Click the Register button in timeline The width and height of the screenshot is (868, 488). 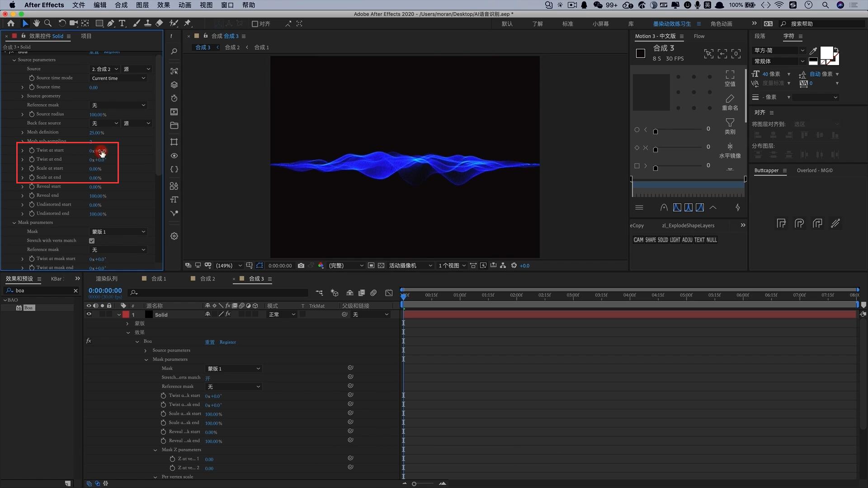226,342
